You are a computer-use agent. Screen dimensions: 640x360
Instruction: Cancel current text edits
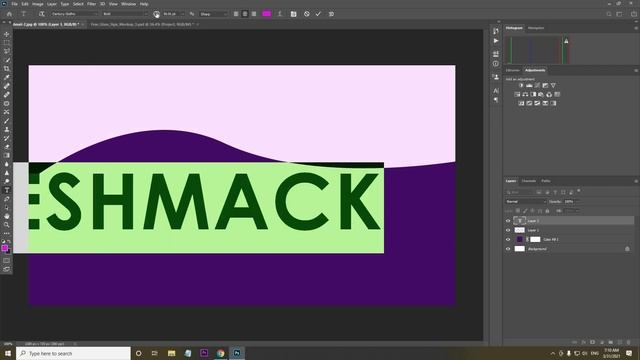click(307, 14)
